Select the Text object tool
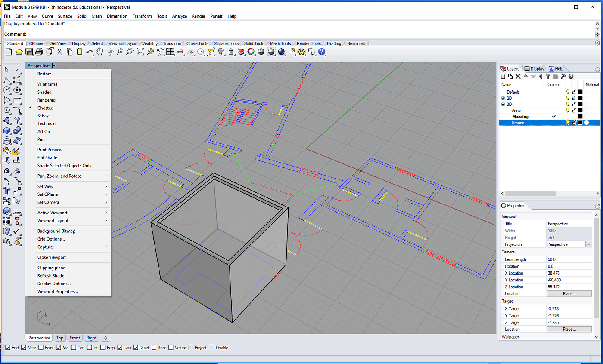Image resolution: width=603 pixels, height=364 pixels. (x=6, y=191)
